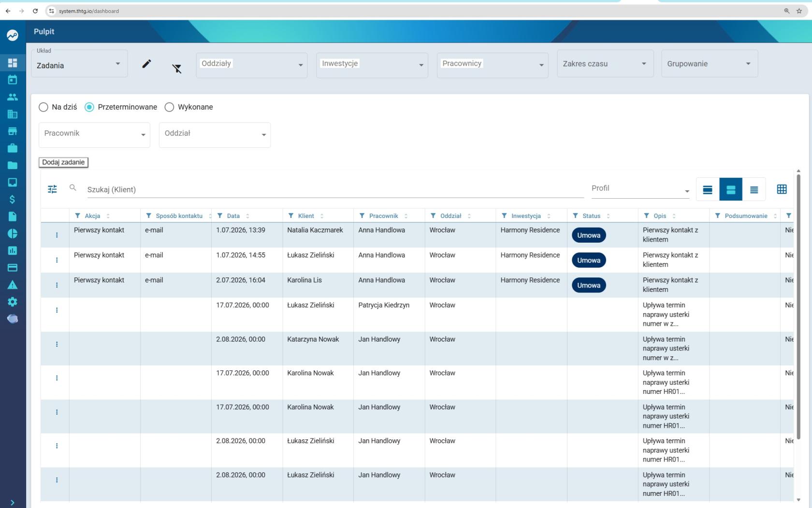Image resolution: width=812 pixels, height=508 pixels.
Task: Open the Układ Zadania dropdown
Action: tap(79, 64)
